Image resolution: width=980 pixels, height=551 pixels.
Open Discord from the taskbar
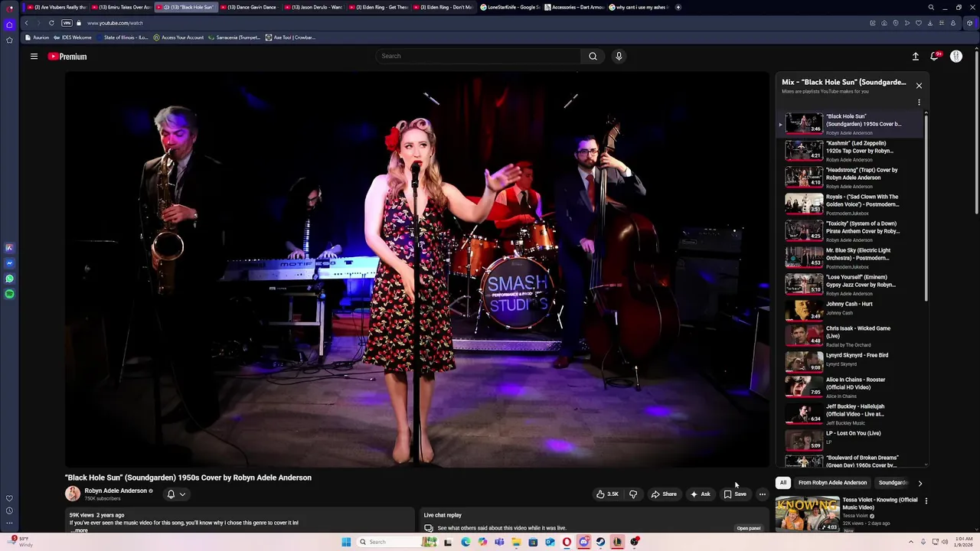pos(583,542)
